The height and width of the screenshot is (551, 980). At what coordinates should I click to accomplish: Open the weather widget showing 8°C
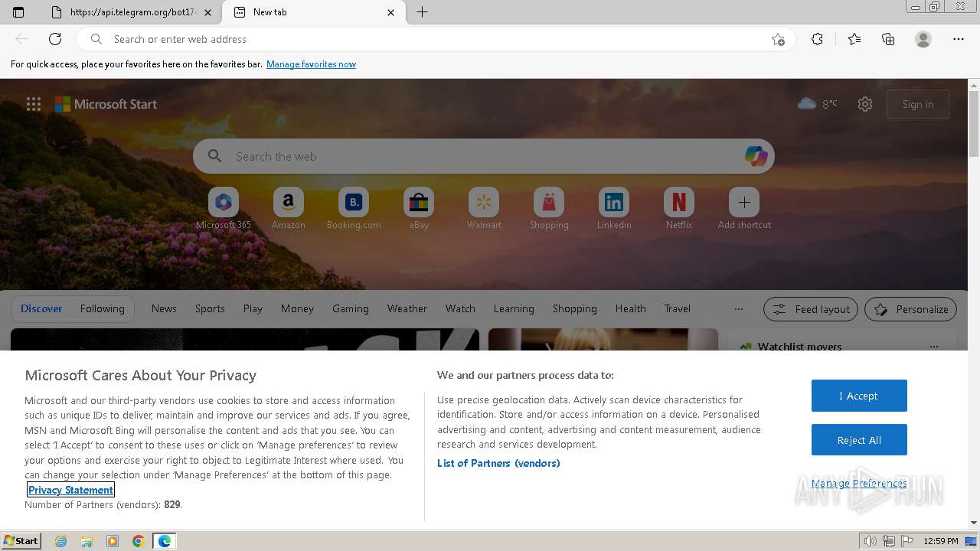818,104
